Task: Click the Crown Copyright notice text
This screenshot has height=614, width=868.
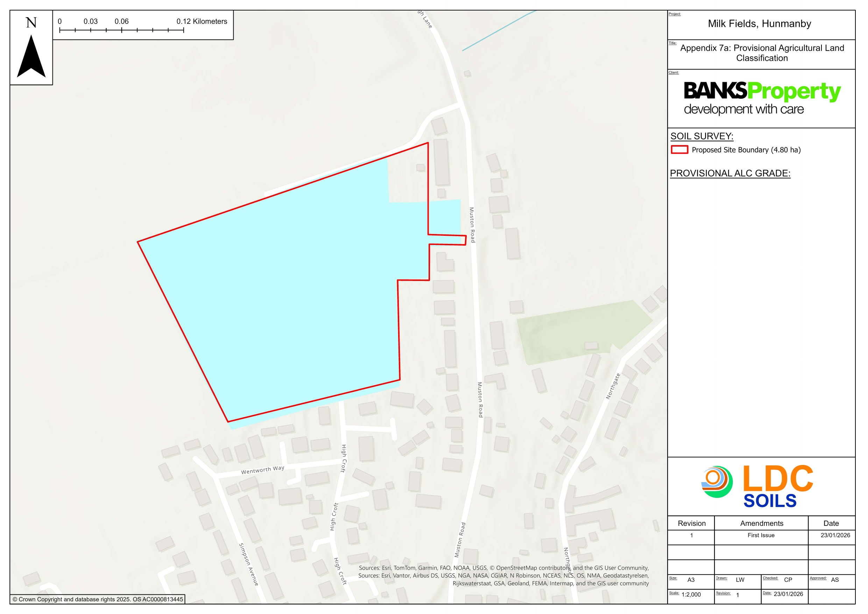Action: point(98,599)
